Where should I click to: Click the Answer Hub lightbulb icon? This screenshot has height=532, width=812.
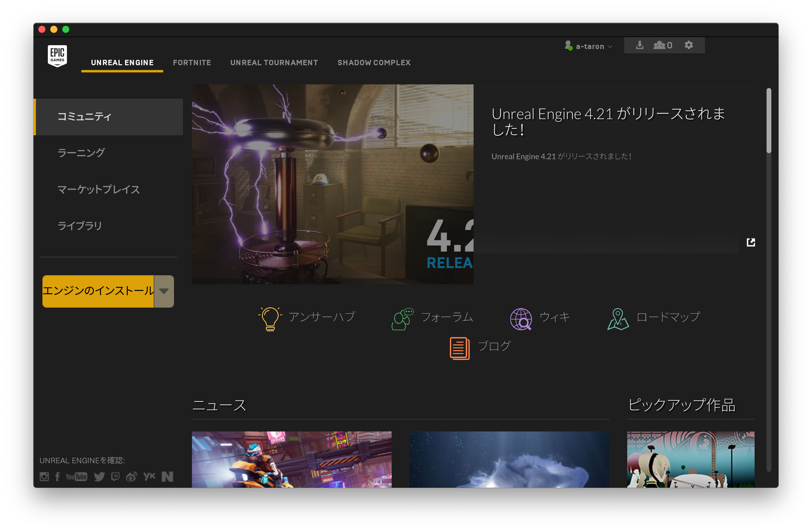[x=270, y=319]
